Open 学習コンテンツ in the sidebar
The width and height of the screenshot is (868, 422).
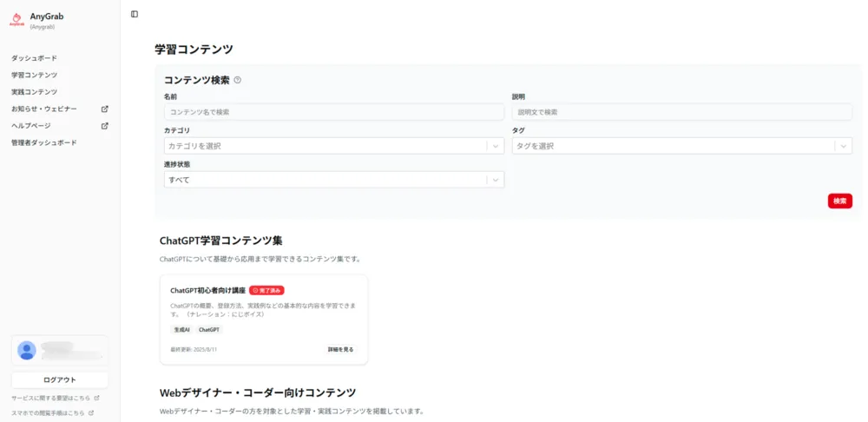35,75
